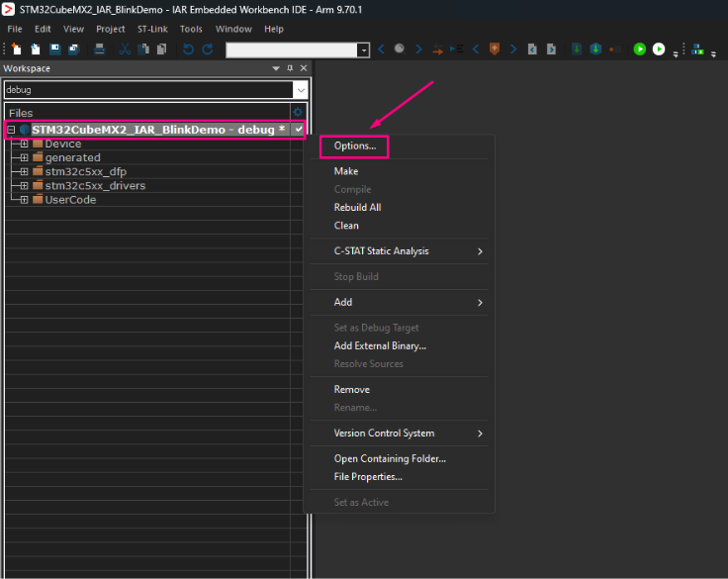Save the current file with the floppy icon

pos(54,48)
